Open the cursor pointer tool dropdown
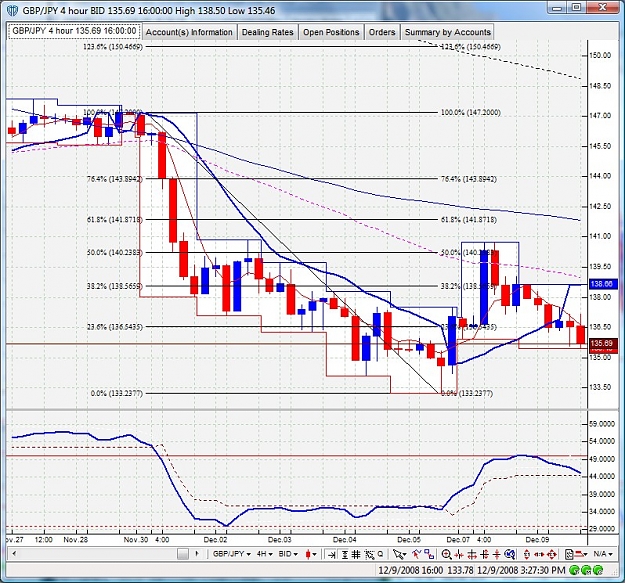 (400, 554)
